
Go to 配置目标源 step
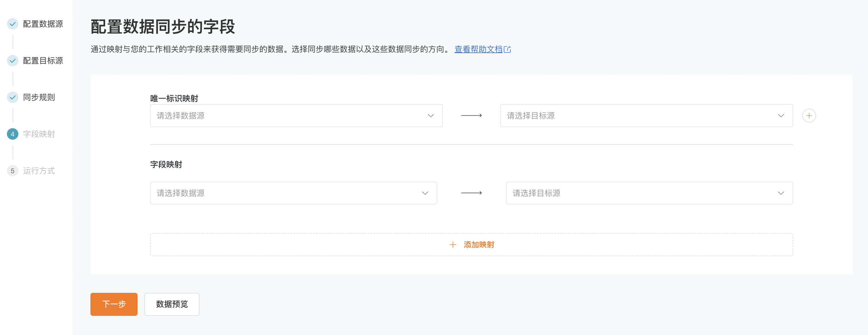click(43, 61)
